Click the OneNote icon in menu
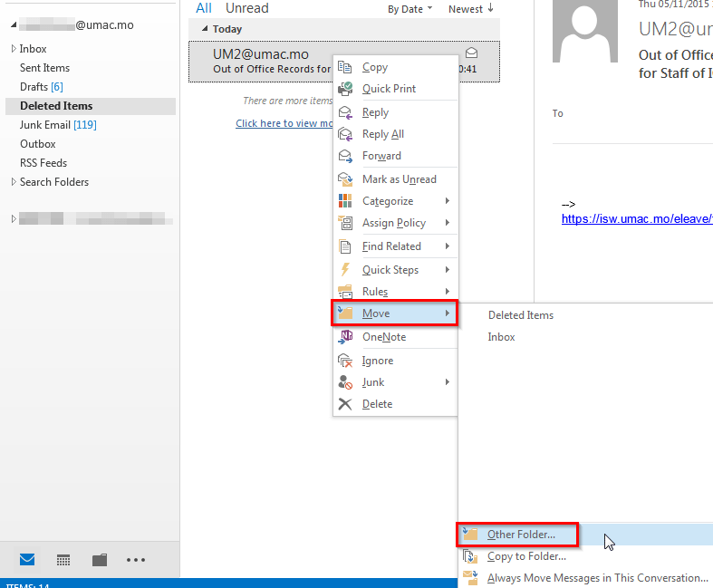This screenshot has height=588, width=713. tap(345, 337)
